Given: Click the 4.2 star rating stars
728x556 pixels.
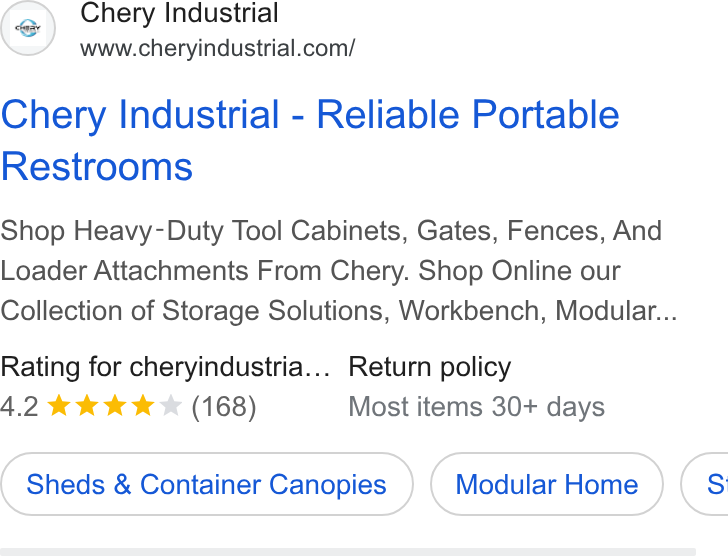Looking at the screenshot, I should click(115, 406).
